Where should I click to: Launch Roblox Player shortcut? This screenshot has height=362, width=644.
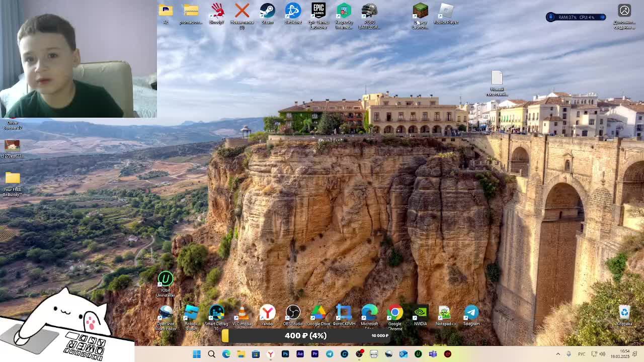tap(446, 14)
